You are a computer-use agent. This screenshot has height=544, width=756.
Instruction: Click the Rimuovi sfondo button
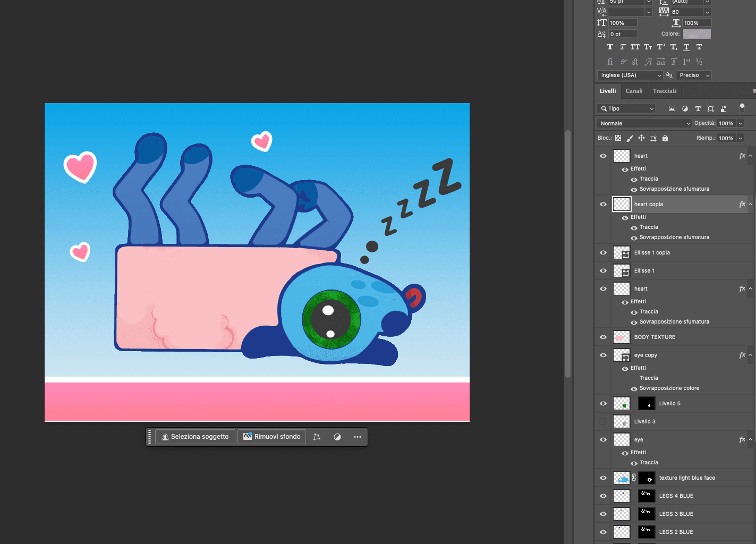pos(271,437)
